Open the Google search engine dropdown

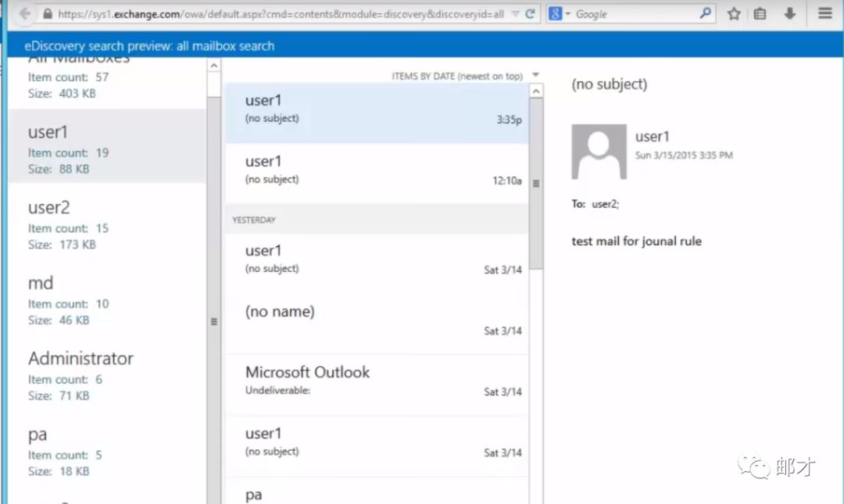click(560, 14)
